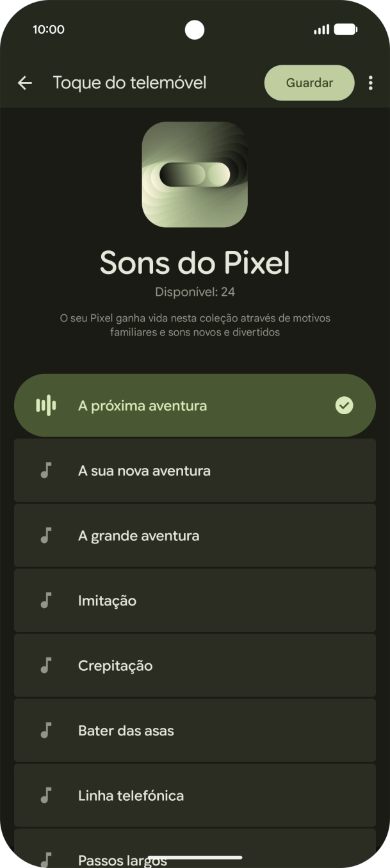Choose the Crepitação ringtone
Image resolution: width=390 pixels, height=868 pixels.
195,666
